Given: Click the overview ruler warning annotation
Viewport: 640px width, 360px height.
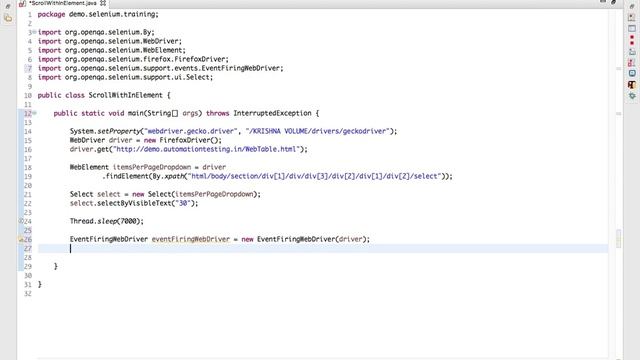Looking at the screenshot, I should tap(618, 238).
